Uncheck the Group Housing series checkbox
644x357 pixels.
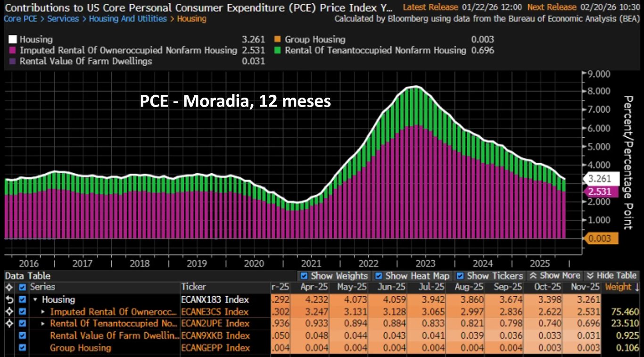tap(22, 348)
